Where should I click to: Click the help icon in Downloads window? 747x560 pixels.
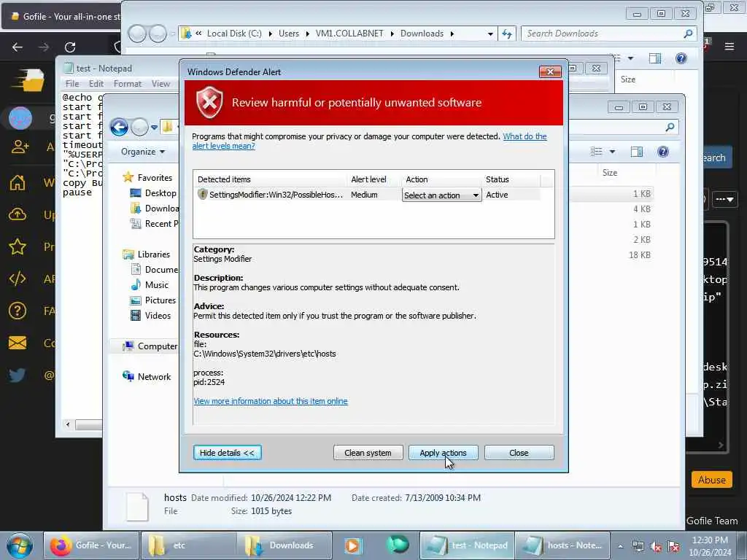coord(681,58)
